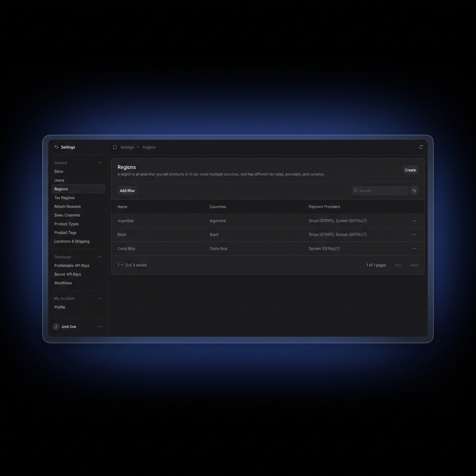Select Publishable API Keys in sidebar

[72, 266]
